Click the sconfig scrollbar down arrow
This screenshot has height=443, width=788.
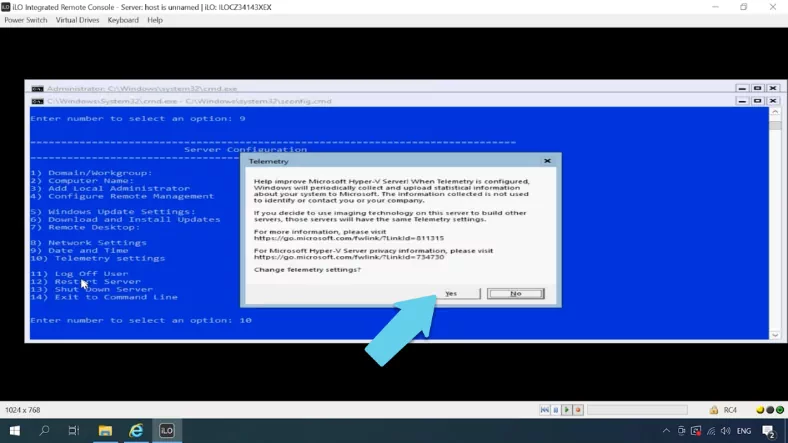point(775,335)
